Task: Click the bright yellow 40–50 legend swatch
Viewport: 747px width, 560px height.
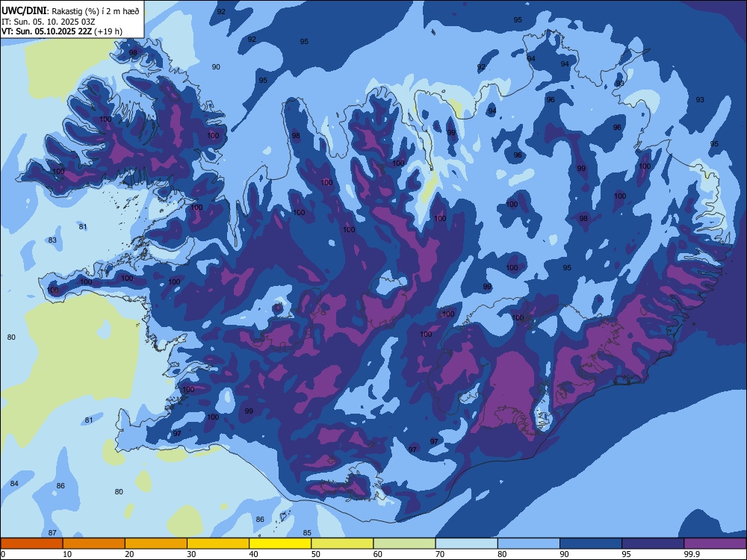Action: [x=280, y=544]
